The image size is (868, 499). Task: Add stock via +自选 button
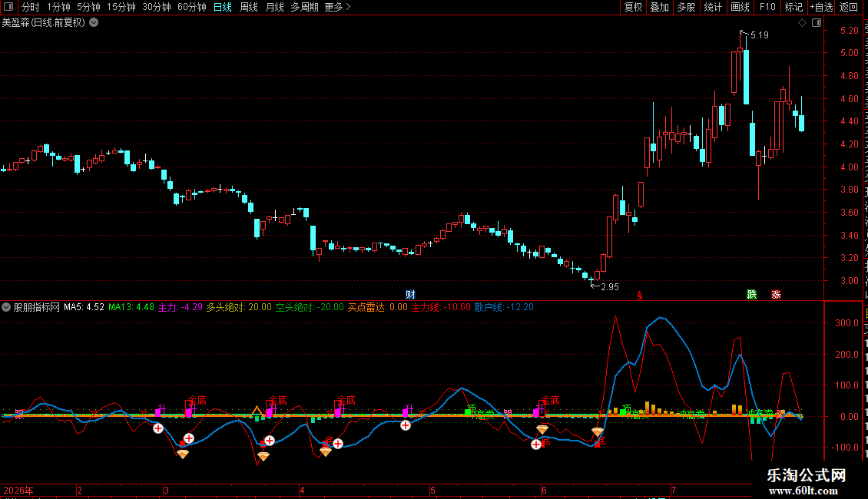tap(821, 7)
